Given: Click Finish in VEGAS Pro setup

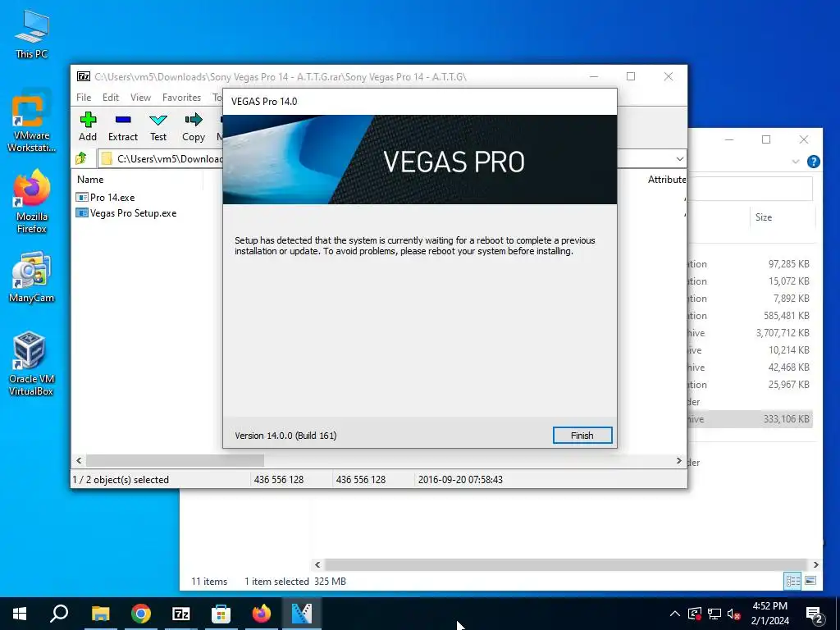Looking at the screenshot, I should pos(582,436).
